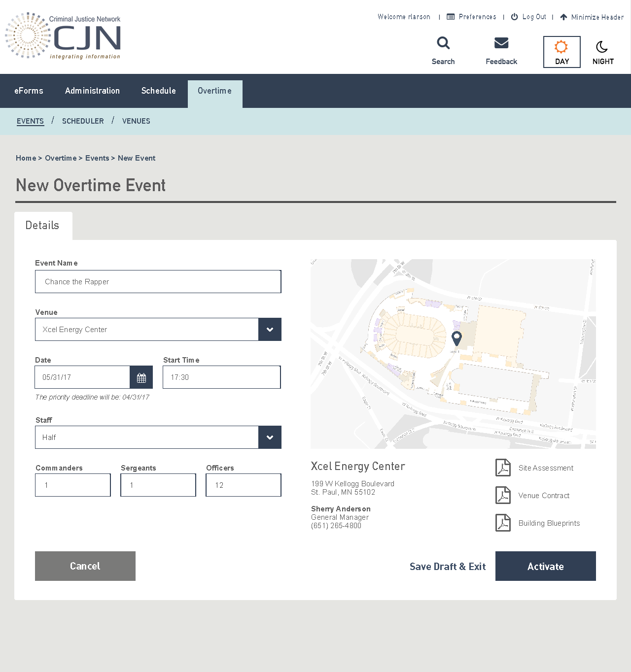Focus the Sergeants count field
The width and height of the screenshot is (631, 672).
(158, 485)
